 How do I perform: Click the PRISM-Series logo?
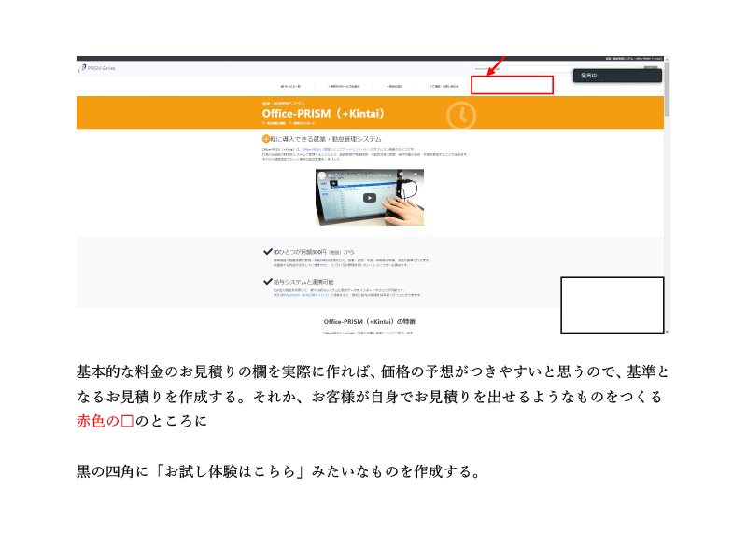pos(97,68)
